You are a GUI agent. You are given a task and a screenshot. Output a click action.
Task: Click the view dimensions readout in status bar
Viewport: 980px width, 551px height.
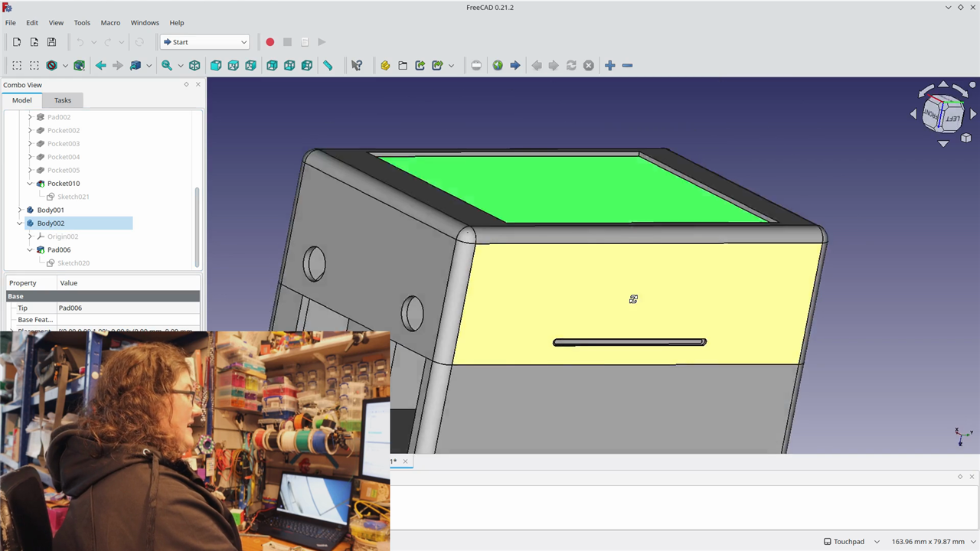tap(928, 542)
